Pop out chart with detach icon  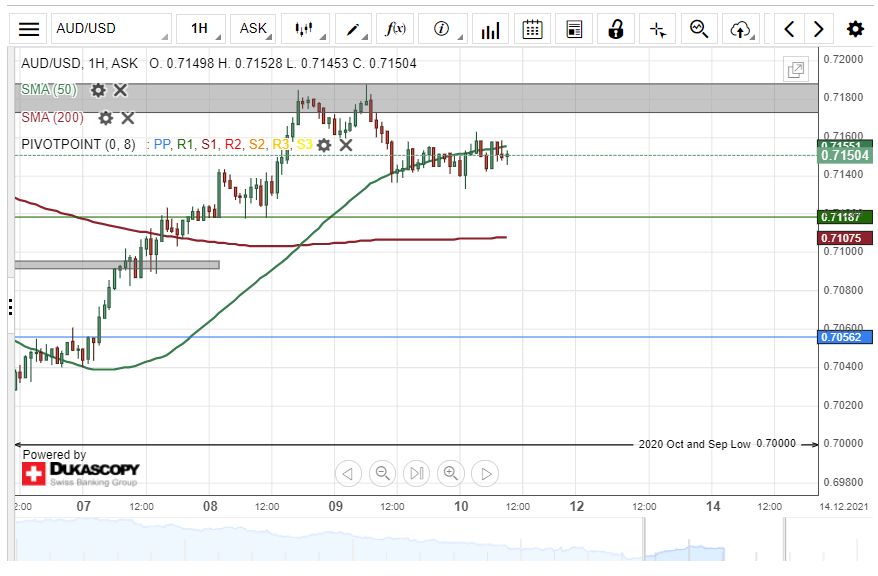pyautogui.click(x=796, y=70)
